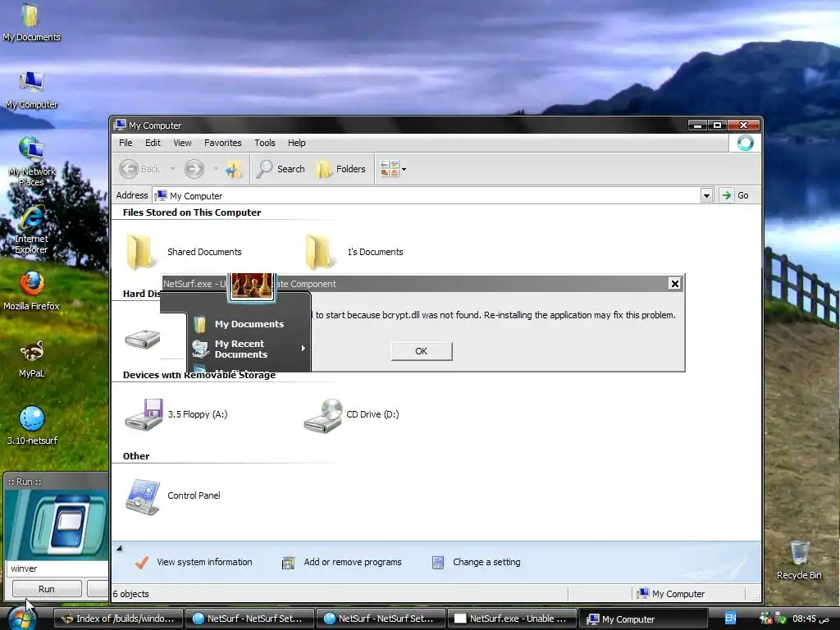The width and height of the screenshot is (840, 630).
Task: Select Control Panel icon
Action: pos(172,495)
